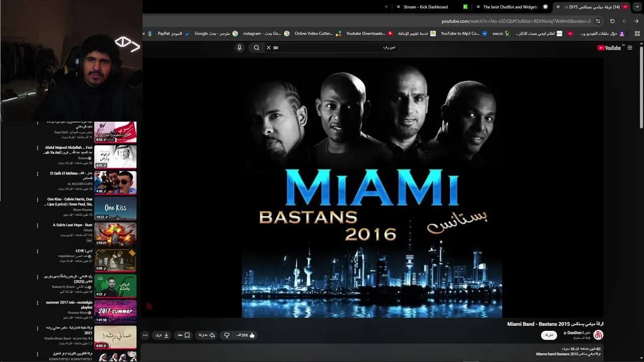
Task: Open the El Qalb El Mehtas thumbnail
Action: coord(115,183)
